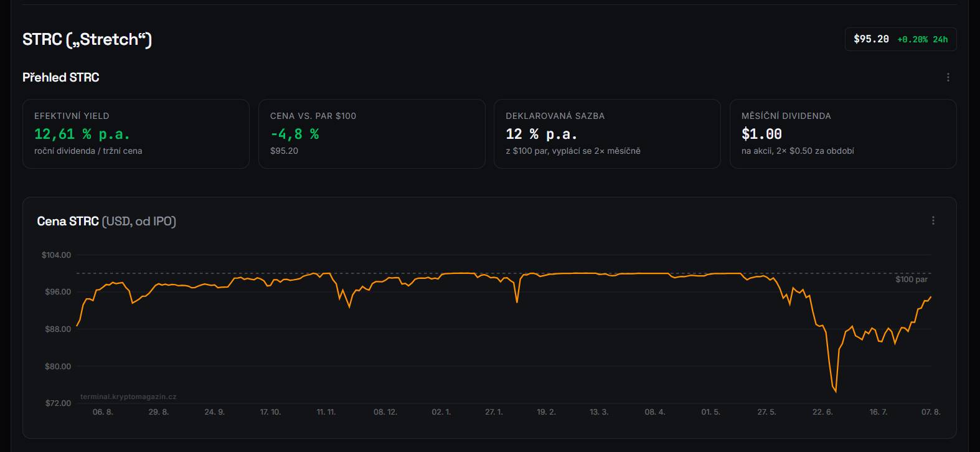This screenshot has width=980, height=452.
Task: Open the Cena STRC chart kebab menu
Action: (933, 220)
